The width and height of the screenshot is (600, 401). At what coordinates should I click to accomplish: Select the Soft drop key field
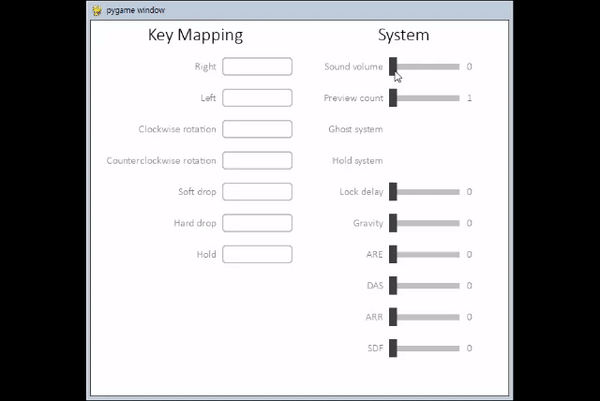(x=257, y=192)
